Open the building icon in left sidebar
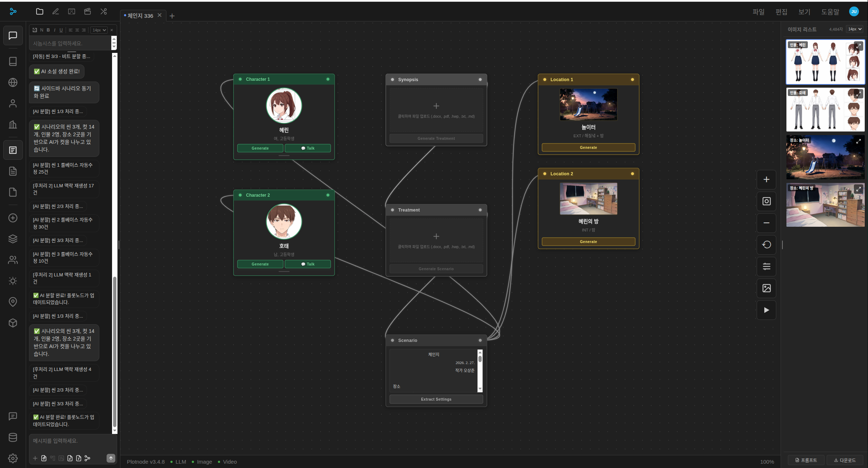This screenshot has width=868, height=468. click(13, 125)
